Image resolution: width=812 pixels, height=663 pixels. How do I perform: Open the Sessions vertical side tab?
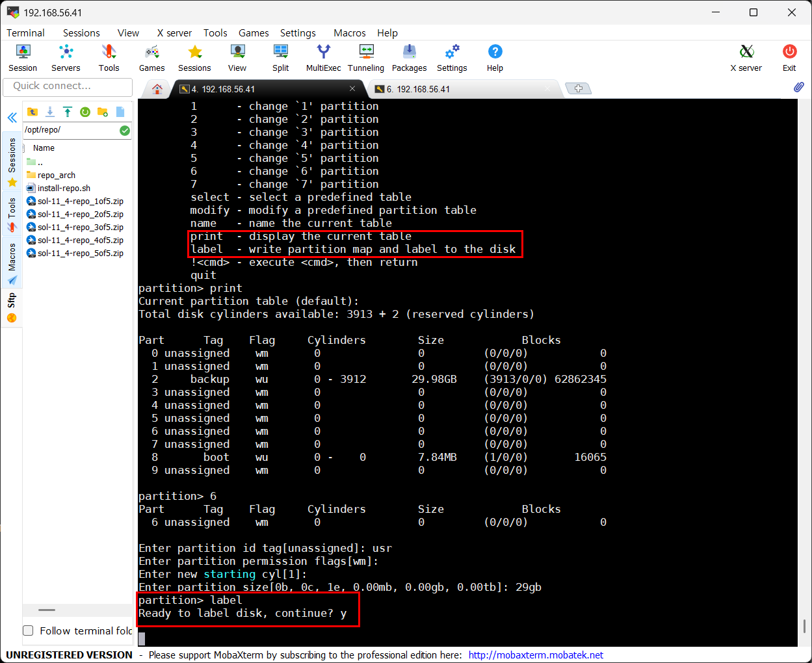click(x=12, y=161)
